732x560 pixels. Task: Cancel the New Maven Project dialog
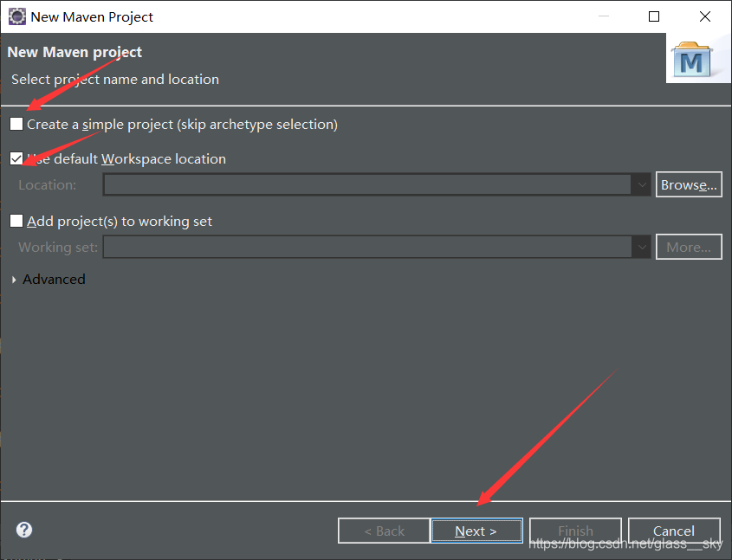[674, 531]
